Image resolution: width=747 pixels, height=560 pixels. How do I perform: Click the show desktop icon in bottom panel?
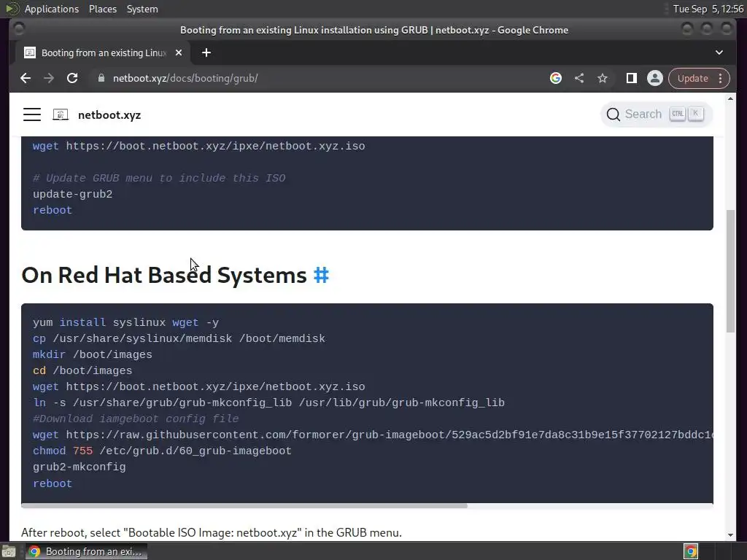[x=9, y=551]
